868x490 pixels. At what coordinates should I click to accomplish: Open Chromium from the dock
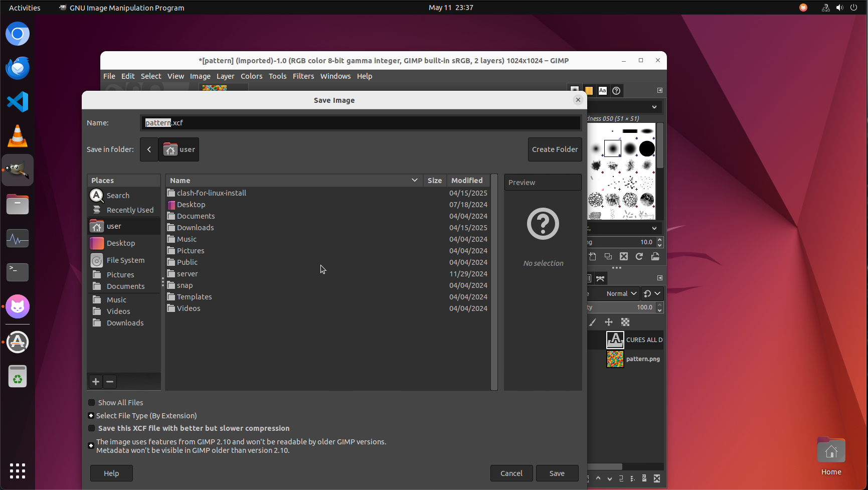coord(18,34)
